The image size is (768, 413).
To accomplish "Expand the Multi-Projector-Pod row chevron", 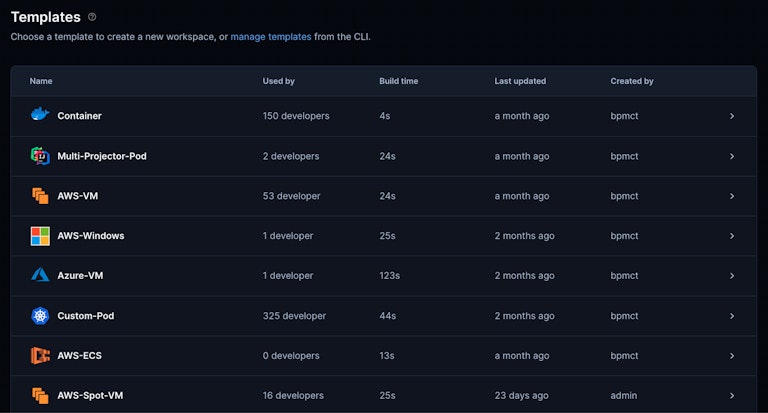I will coord(732,156).
